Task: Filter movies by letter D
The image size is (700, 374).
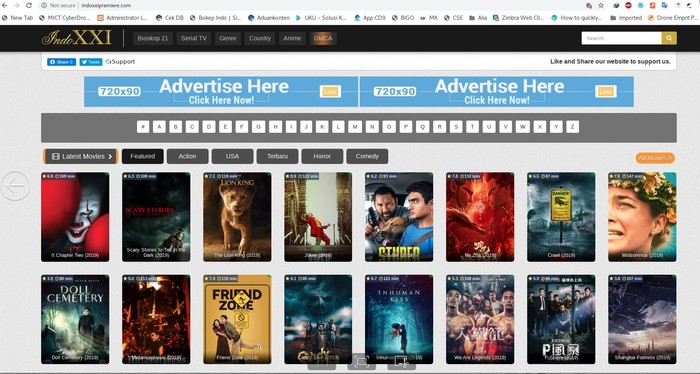Action: pos(208,127)
